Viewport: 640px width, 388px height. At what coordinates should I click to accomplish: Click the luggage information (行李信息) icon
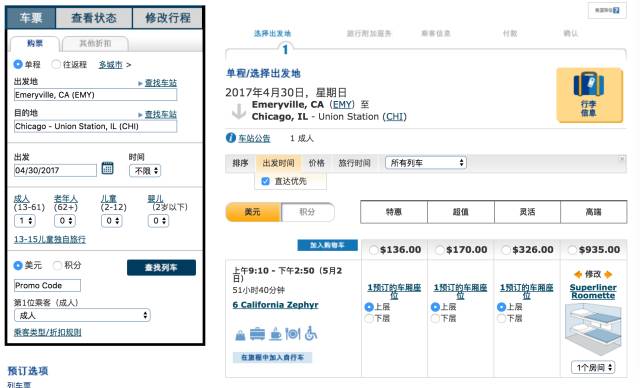coord(589,95)
